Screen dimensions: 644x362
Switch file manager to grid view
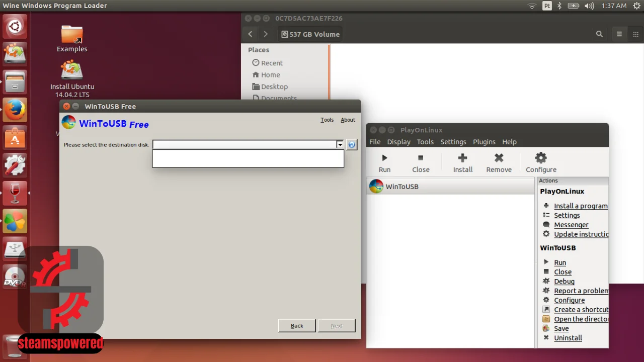pyautogui.click(x=636, y=34)
